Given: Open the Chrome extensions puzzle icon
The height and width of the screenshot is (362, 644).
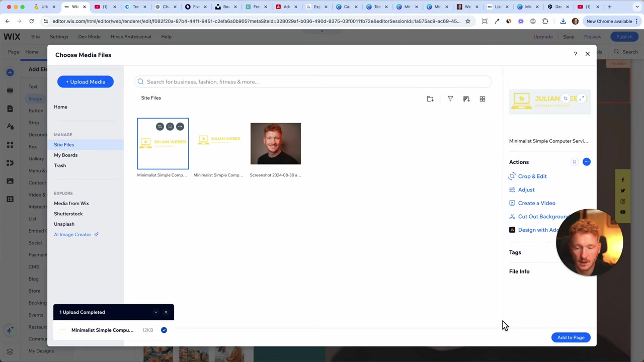Looking at the screenshot, I should [x=545, y=21].
